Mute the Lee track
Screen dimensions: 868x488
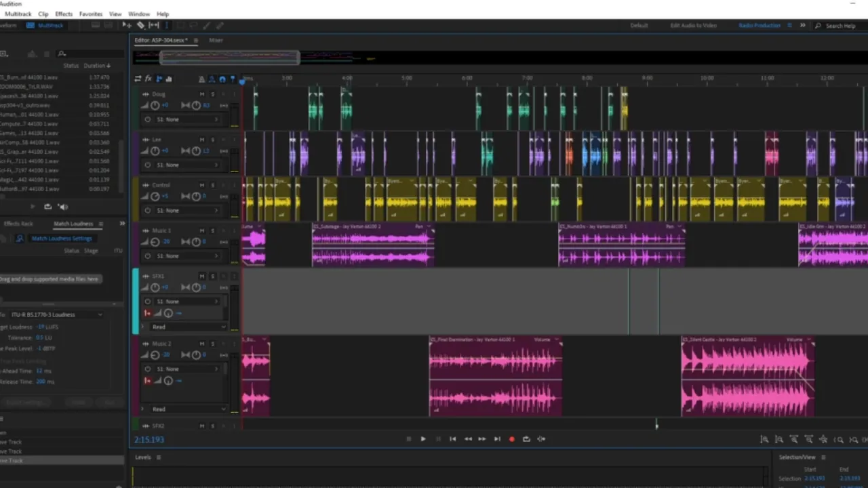pos(201,140)
